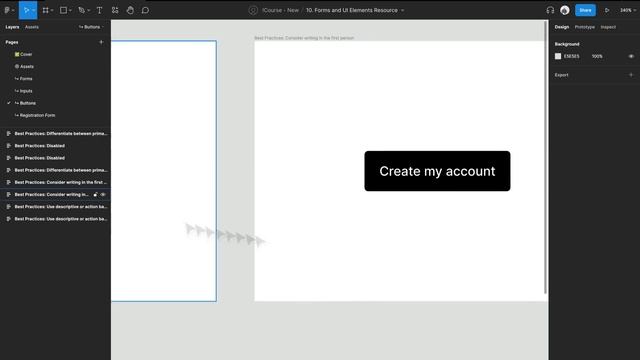Open the Resources components tool

[x=115, y=10]
